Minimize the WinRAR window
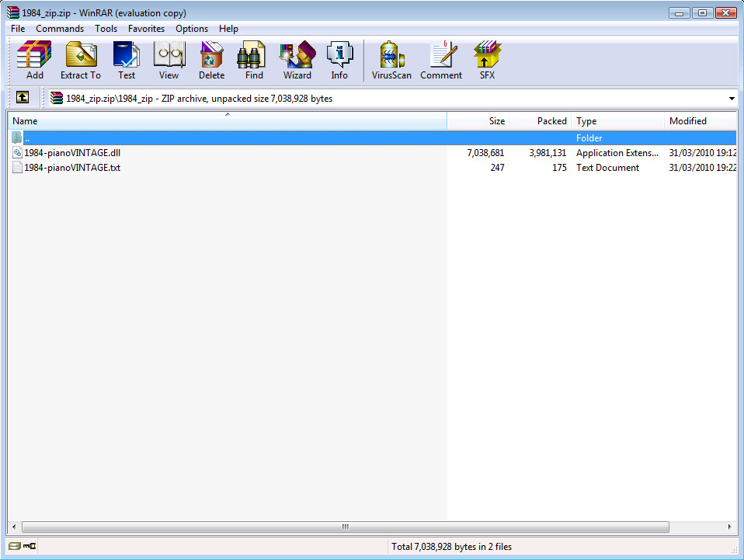The image size is (744, 560). [x=679, y=13]
